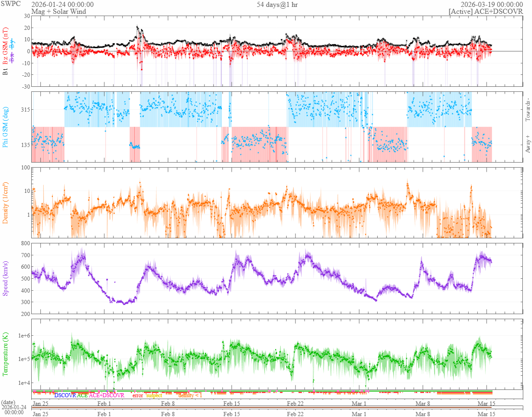Viewport: 532px width, 417px height.
Task: Click the 200 tick on the speed axis
Action: [25, 314]
